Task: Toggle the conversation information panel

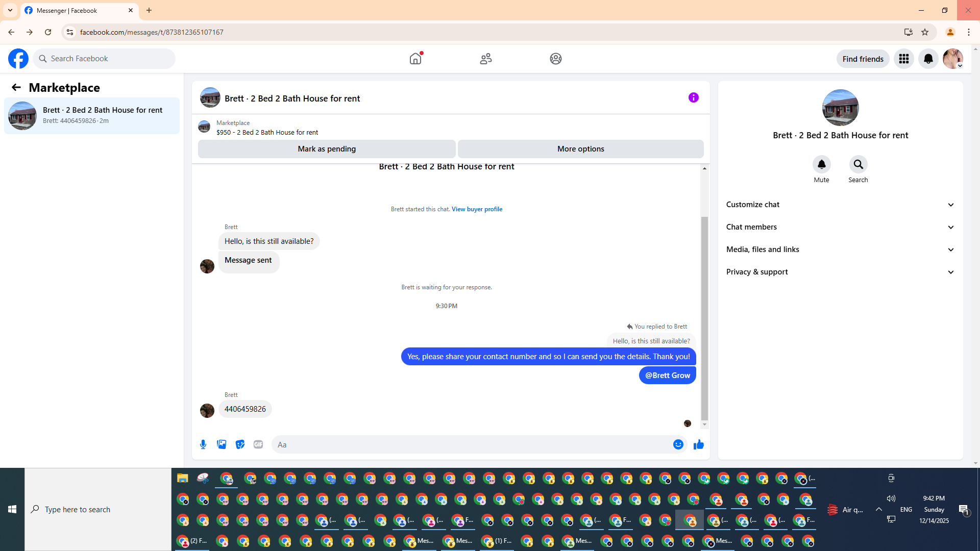Action: (693, 97)
